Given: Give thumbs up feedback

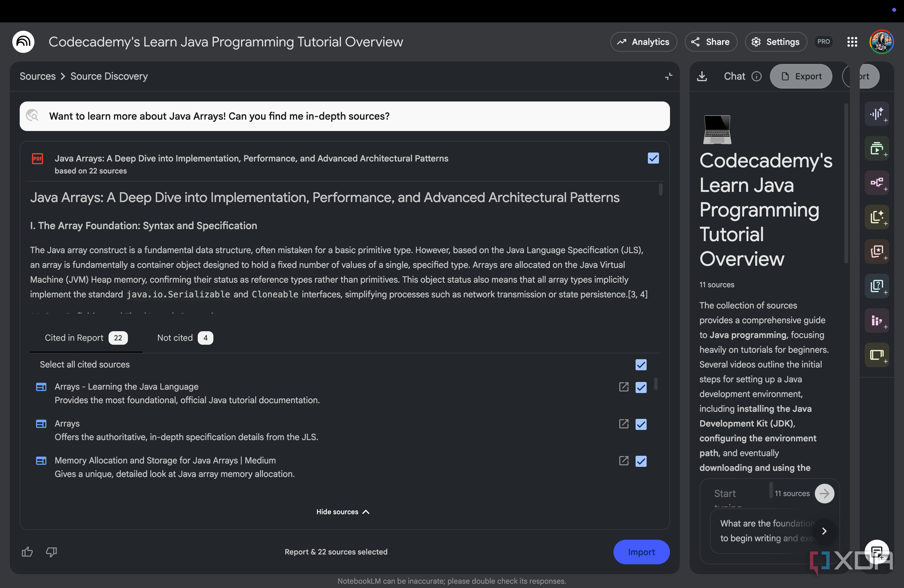Looking at the screenshot, I should point(27,552).
